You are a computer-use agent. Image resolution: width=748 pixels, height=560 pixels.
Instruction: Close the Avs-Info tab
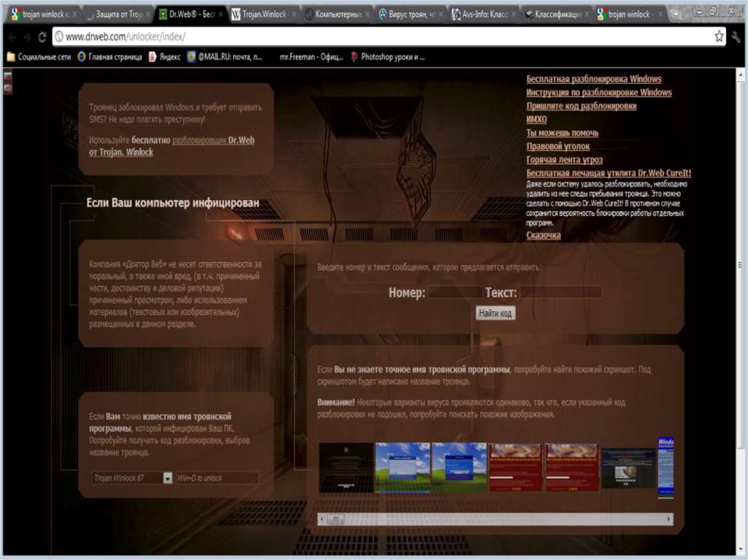pos(514,15)
